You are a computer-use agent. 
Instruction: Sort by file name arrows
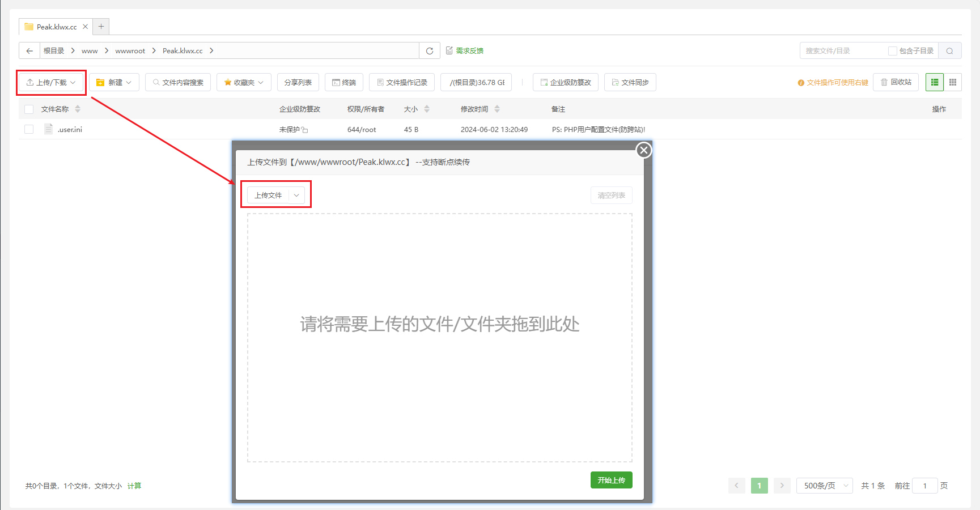[x=78, y=109]
